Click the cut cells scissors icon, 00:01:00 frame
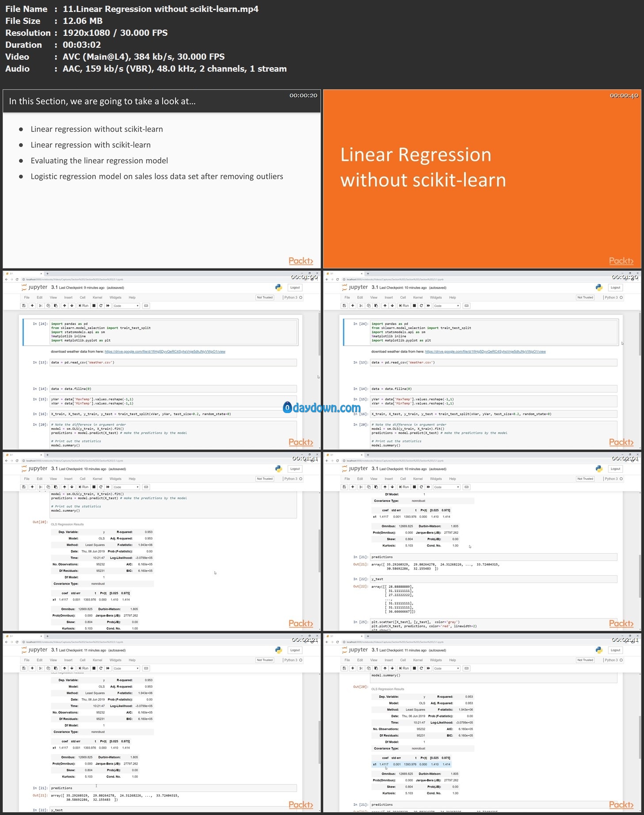 point(41,306)
